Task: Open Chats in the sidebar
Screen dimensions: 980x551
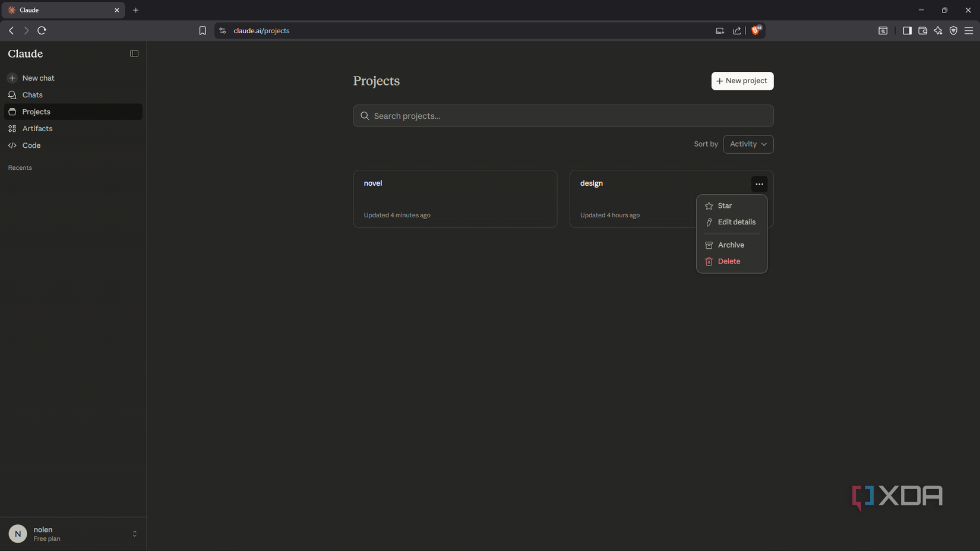Action: (73, 95)
